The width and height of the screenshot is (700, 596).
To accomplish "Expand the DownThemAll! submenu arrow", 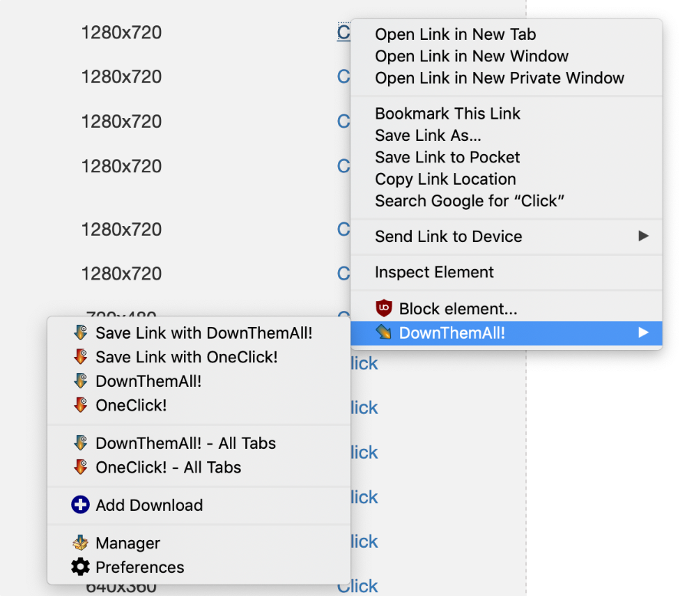I will pyautogui.click(x=642, y=332).
